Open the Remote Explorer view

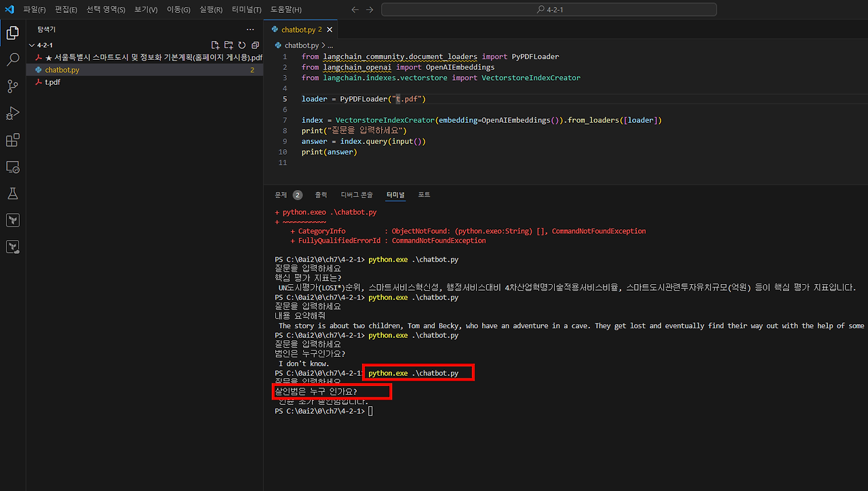coord(12,167)
